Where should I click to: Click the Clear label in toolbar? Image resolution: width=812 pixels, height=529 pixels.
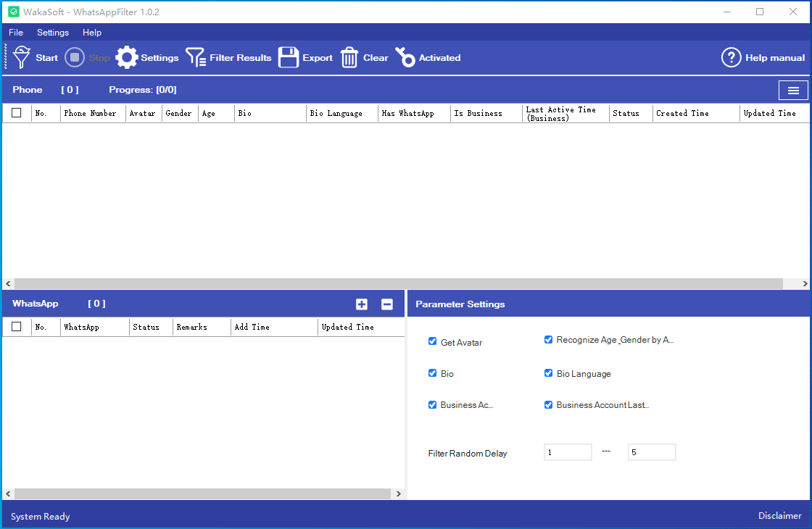tap(376, 57)
